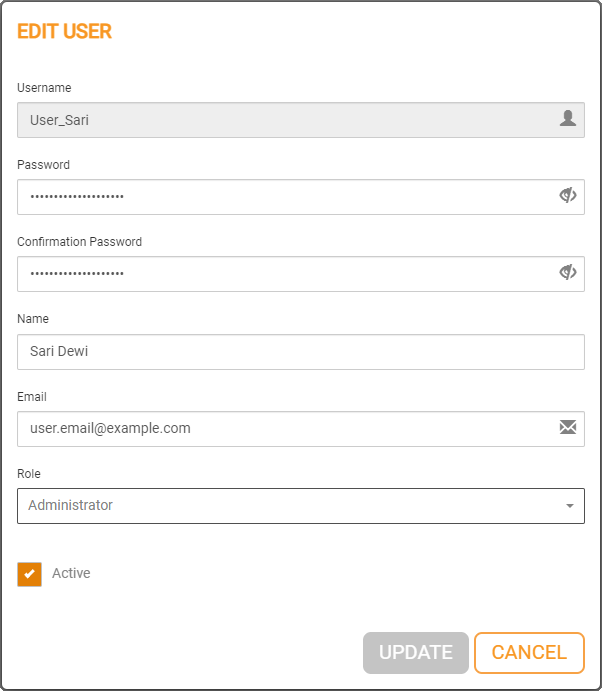
Task: Click the EDIT USER heading
Action: [65, 32]
